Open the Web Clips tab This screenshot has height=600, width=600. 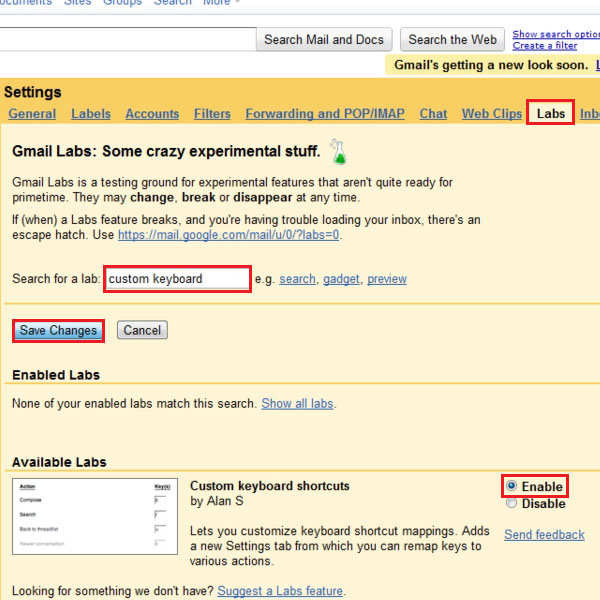tap(492, 114)
